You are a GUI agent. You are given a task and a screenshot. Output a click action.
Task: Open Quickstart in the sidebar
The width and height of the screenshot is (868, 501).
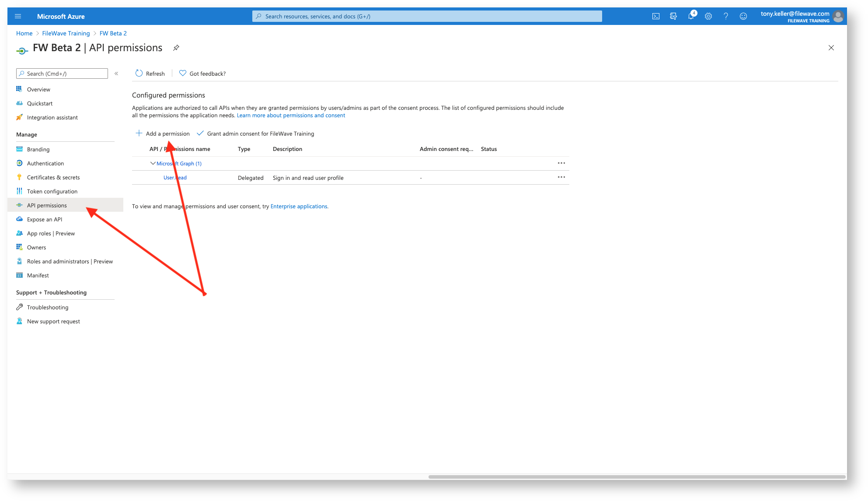point(40,103)
